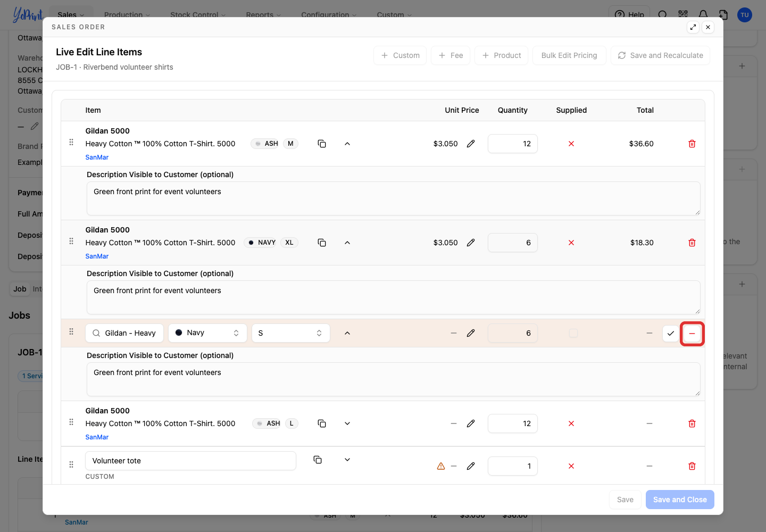This screenshot has width=766, height=532.
Task: Duplicate the Volunteer tote line item
Action: pyautogui.click(x=318, y=460)
